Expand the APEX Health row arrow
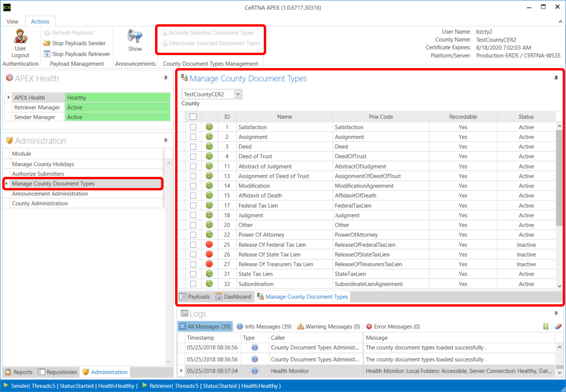566x392 pixels. pos(9,98)
